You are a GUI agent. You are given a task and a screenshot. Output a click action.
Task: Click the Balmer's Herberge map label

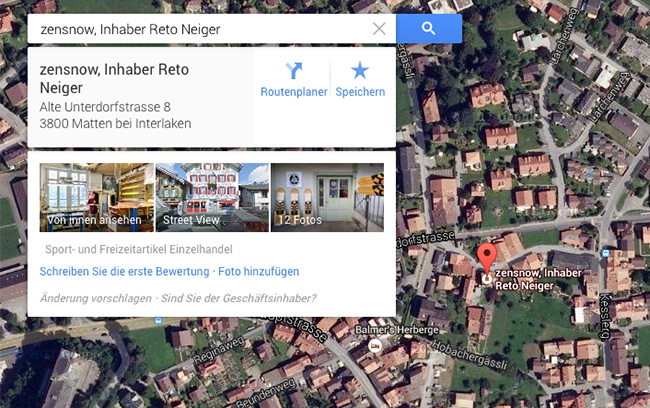click(x=397, y=330)
